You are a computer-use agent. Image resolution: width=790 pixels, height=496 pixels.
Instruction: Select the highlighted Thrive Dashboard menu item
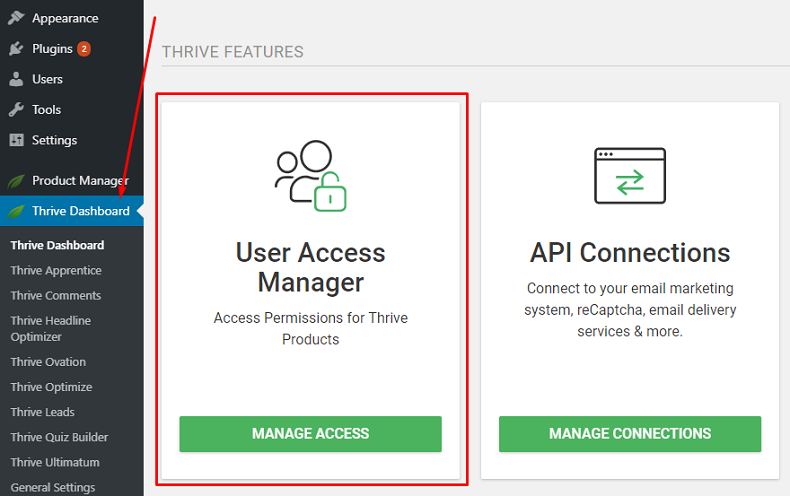pos(72,211)
